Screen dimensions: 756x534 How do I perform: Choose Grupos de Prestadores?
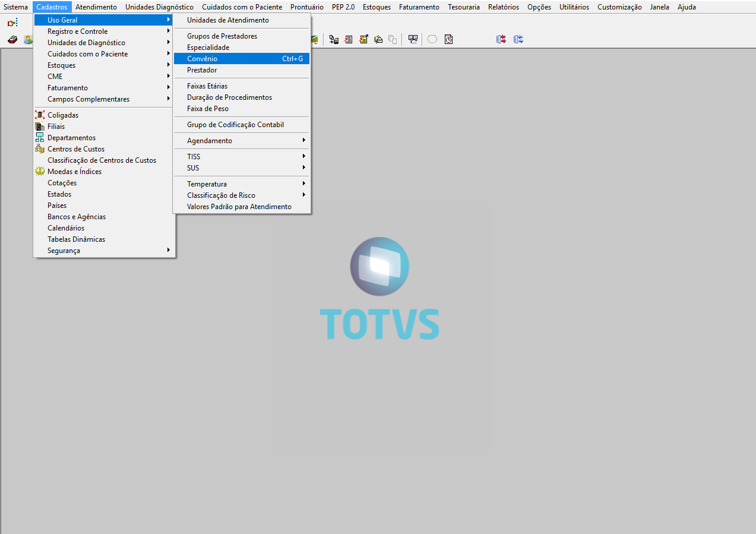click(242, 36)
